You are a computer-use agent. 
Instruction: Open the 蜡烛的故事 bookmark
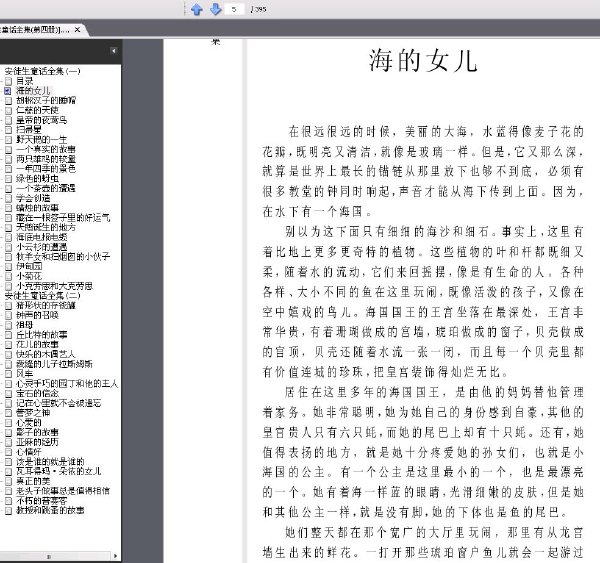[37, 208]
